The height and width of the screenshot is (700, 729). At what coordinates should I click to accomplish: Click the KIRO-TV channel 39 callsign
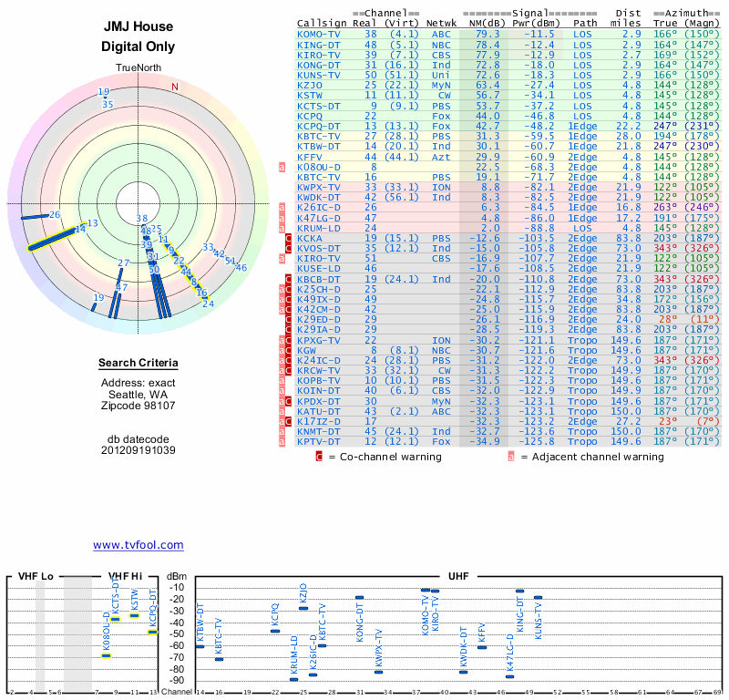click(318, 56)
